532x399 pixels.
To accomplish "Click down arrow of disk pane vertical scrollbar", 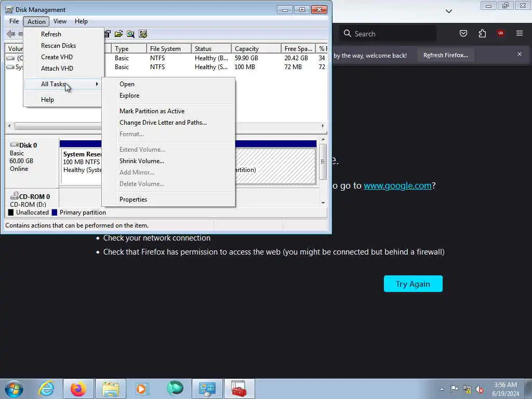I will pos(323,203).
